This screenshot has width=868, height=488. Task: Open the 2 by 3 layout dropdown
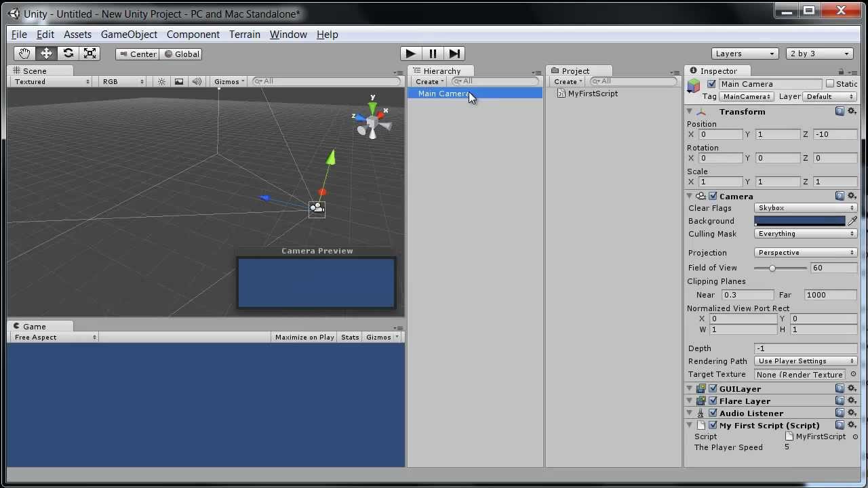[x=819, y=54]
